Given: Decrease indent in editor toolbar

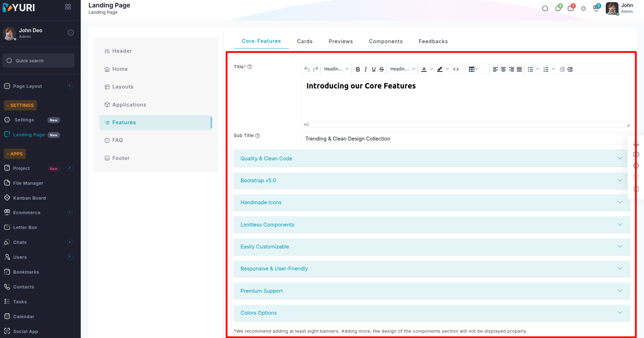Looking at the screenshot, I should click(562, 69).
